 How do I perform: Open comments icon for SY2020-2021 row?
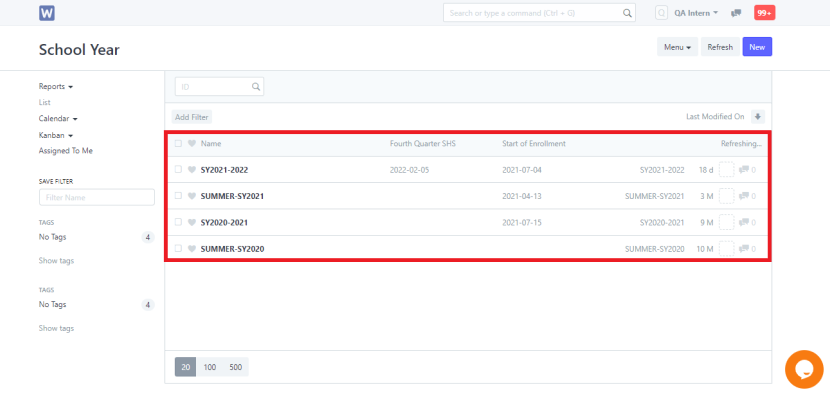coord(744,222)
